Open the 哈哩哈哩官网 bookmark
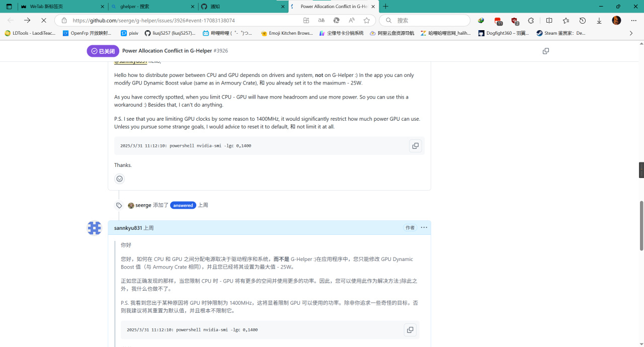Screen dimensions: 644x347 click(446, 33)
